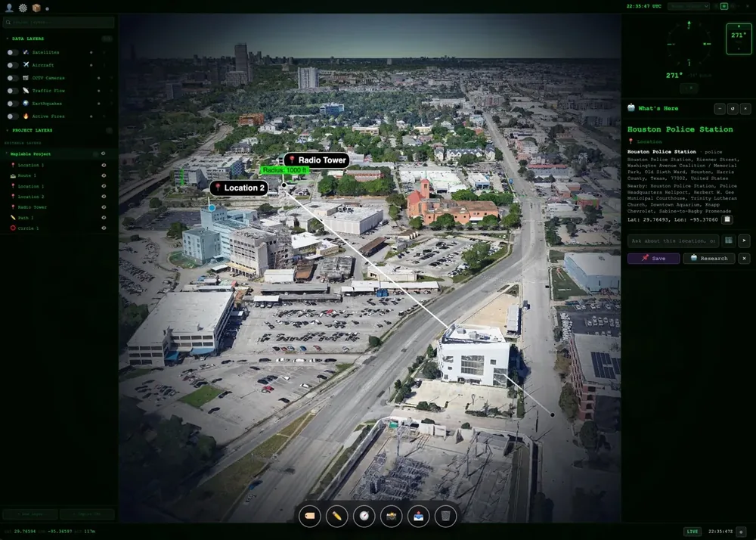Click the LIVE status button
This screenshot has height=540, width=756.
tap(692, 532)
